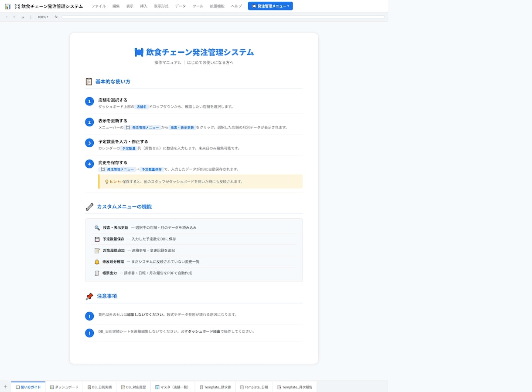Click the 対応履歴追加 label in the menu list

[x=114, y=250]
